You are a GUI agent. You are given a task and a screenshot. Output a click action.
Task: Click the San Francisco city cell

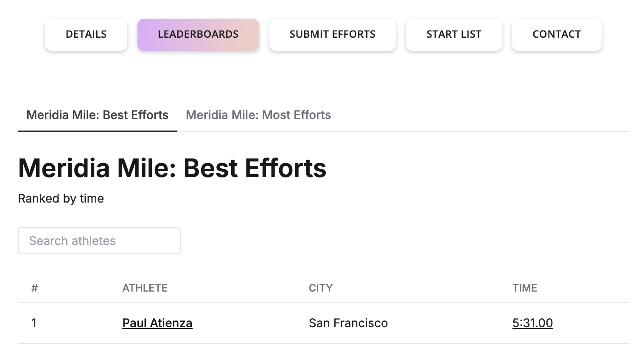click(348, 323)
